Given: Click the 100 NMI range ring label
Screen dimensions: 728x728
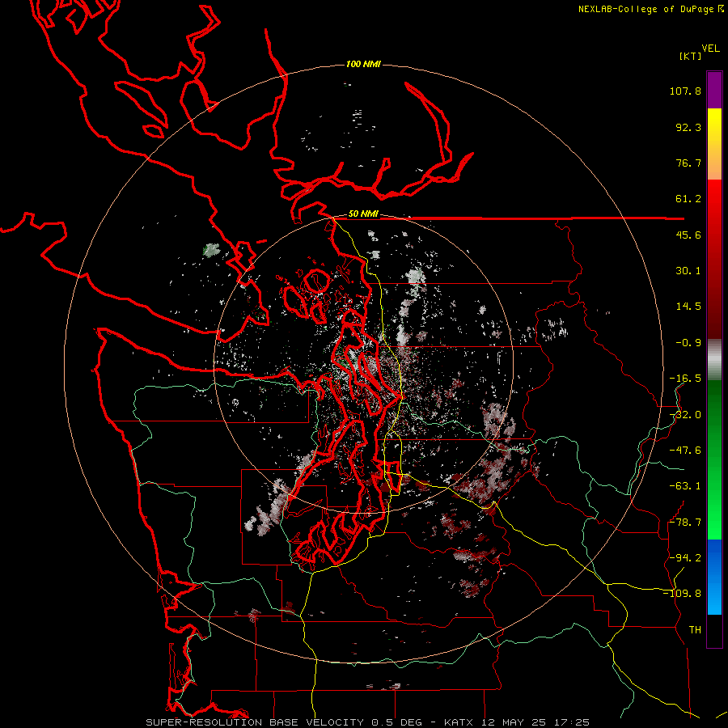Looking at the screenshot, I should [363, 64].
